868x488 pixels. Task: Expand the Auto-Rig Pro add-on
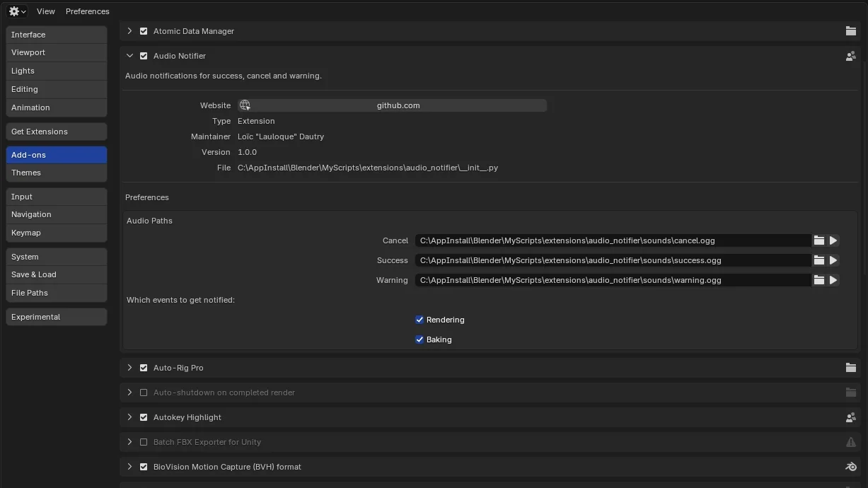click(129, 367)
